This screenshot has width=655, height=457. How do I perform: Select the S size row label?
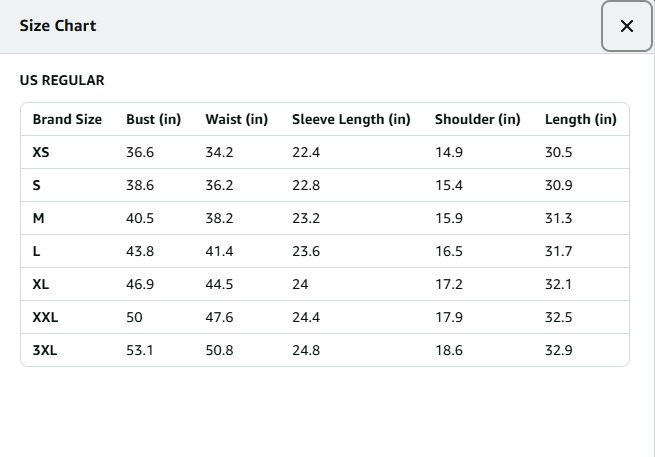pos(37,185)
